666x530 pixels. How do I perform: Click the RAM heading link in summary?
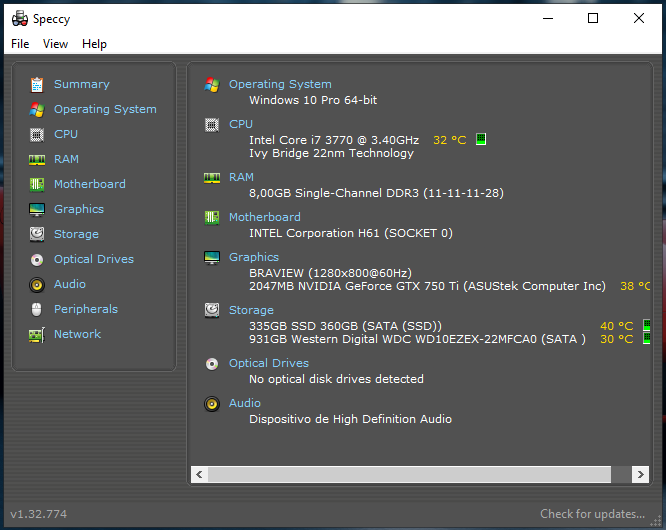click(241, 177)
